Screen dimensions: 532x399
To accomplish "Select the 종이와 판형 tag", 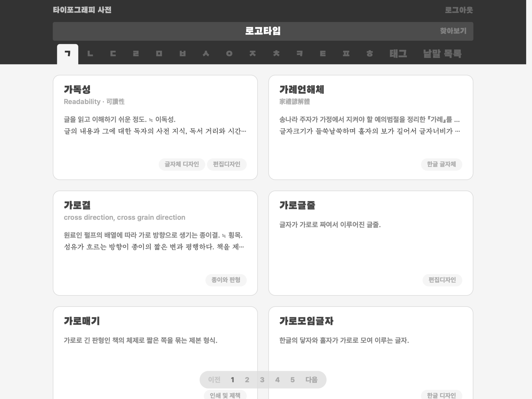I will [226, 280].
